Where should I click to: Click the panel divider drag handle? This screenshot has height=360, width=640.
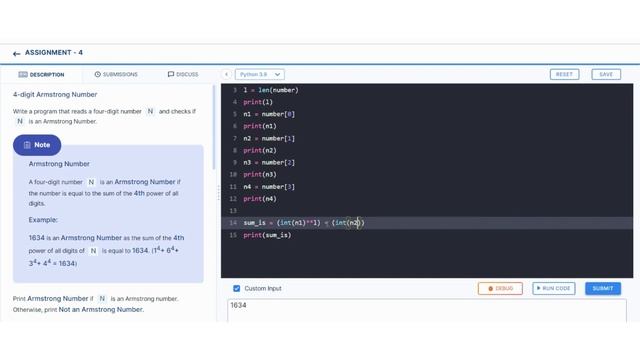pos(218,192)
